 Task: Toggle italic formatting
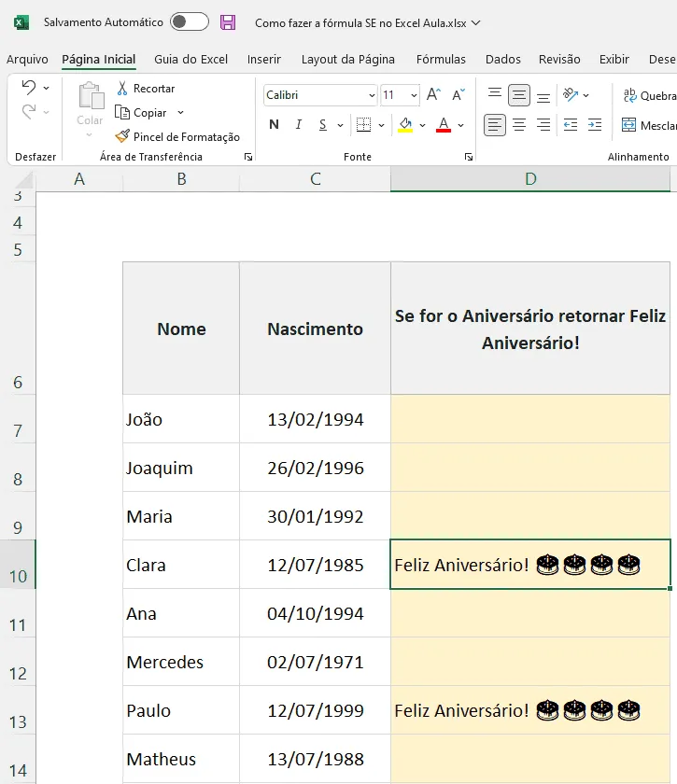coord(299,124)
